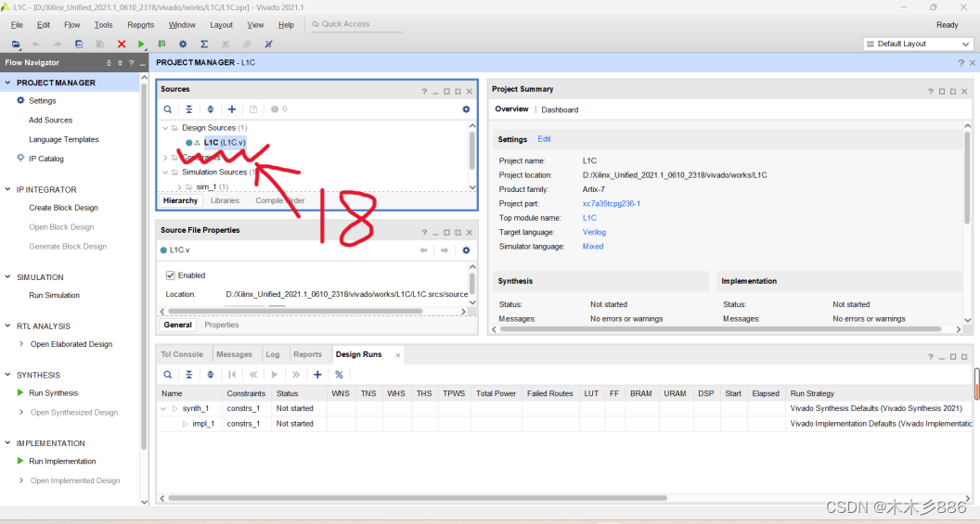Open IP Catalog in Flow Navigator
Screen dimensions: 980x524
(x=46, y=159)
